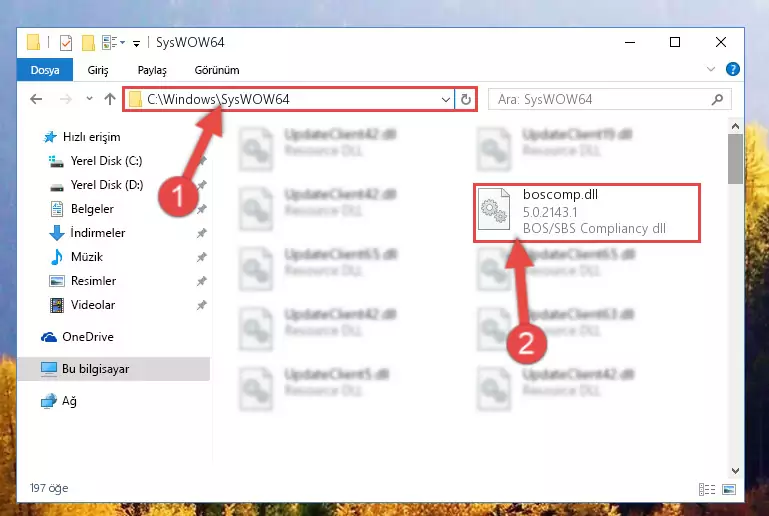Go forward using the right arrow button

(x=66, y=100)
